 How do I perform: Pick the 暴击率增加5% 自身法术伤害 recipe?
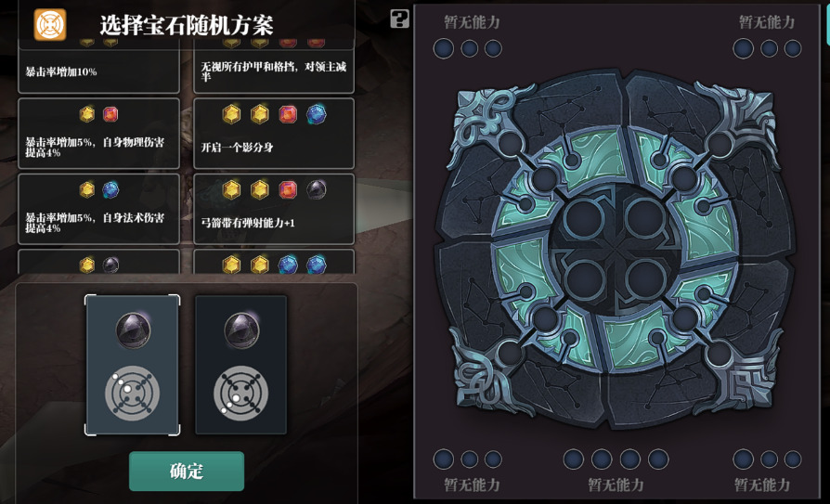click(99, 209)
